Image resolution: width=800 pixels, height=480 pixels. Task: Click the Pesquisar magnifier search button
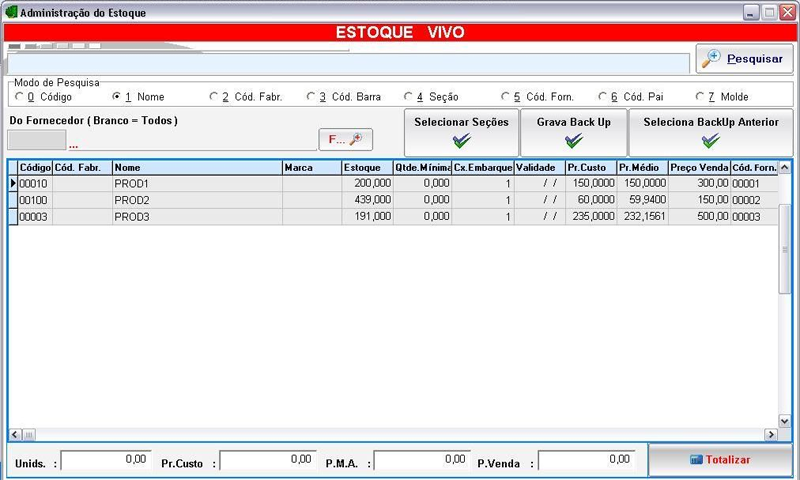745,58
